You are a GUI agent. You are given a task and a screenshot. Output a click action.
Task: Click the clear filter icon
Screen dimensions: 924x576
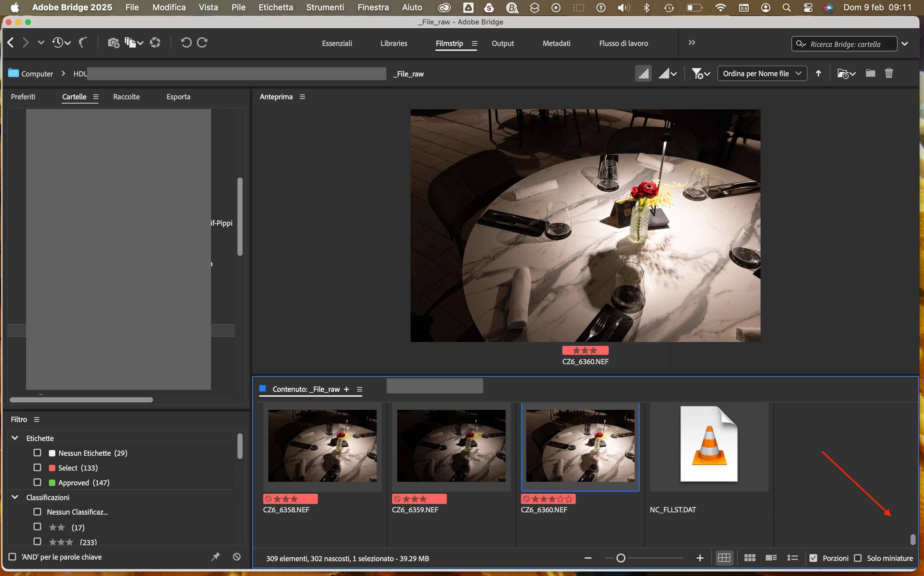pyautogui.click(x=237, y=557)
